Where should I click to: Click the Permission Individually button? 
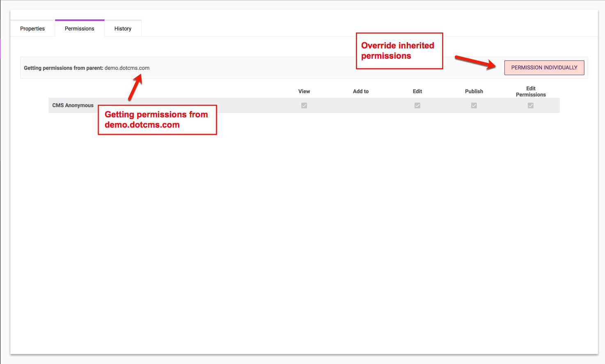544,68
